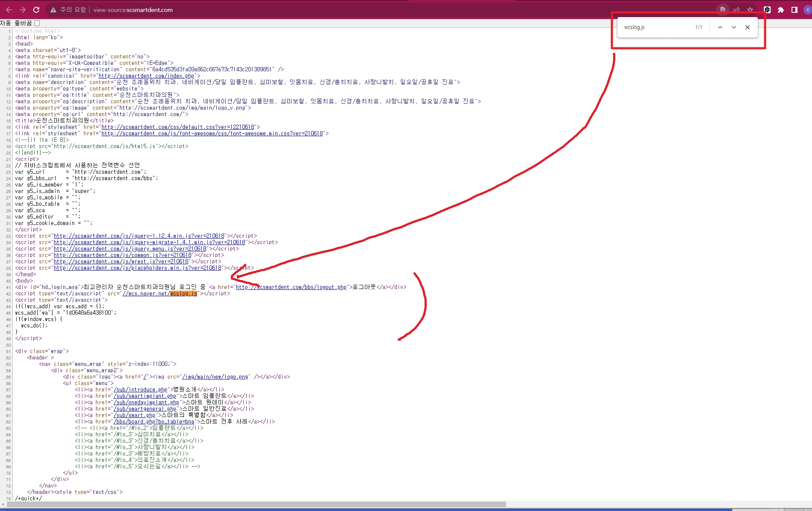
Task: Click the forward navigation arrow
Action: [x=23, y=10]
